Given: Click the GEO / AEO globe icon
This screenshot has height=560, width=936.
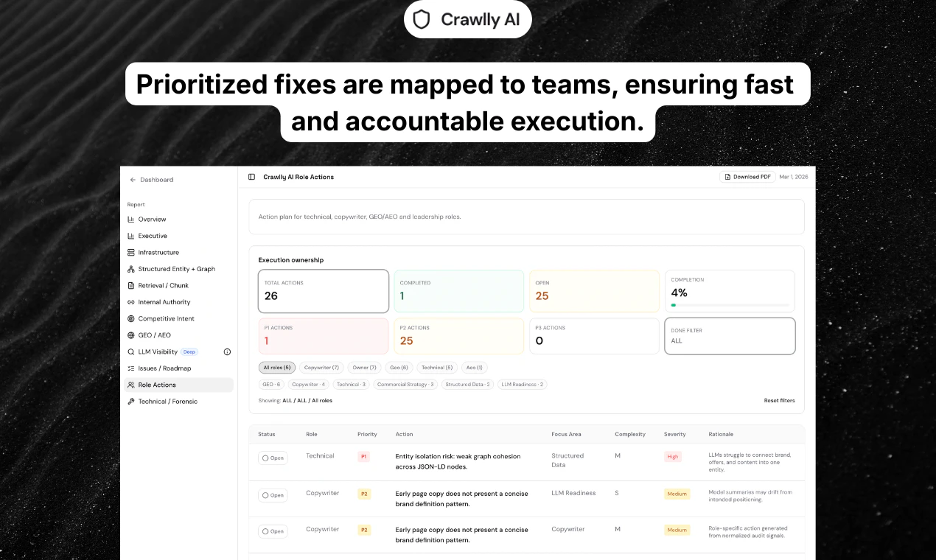Looking at the screenshot, I should coord(131,335).
